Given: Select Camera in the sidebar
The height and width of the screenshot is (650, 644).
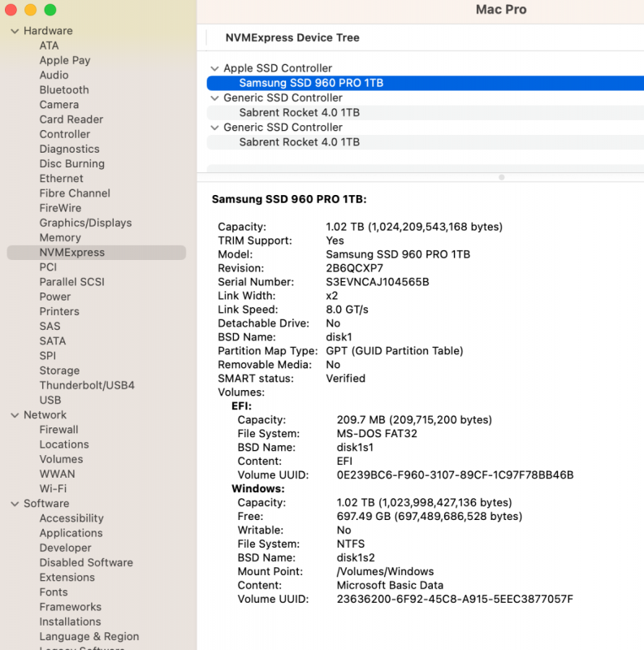Looking at the screenshot, I should (58, 105).
